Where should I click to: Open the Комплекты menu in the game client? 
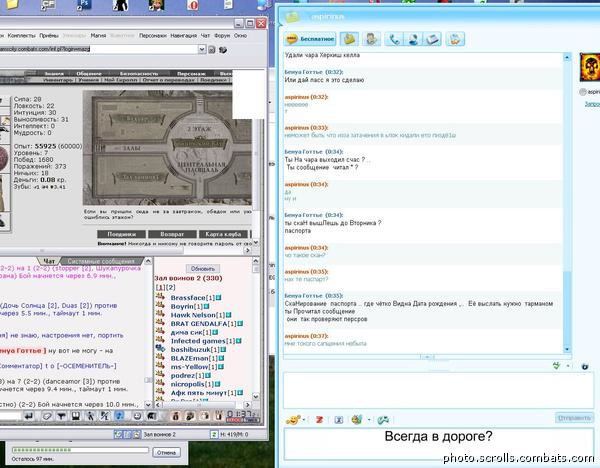click(x=21, y=36)
